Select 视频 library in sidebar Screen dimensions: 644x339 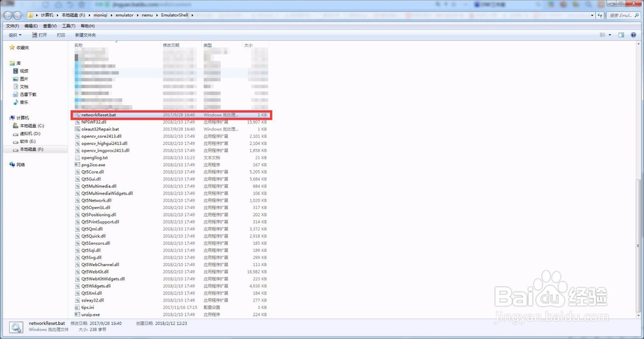(21, 71)
